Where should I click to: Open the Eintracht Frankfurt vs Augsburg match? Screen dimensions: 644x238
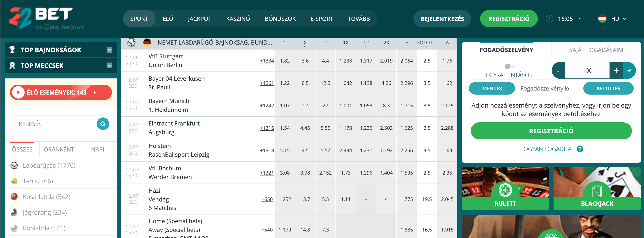(174, 128)
